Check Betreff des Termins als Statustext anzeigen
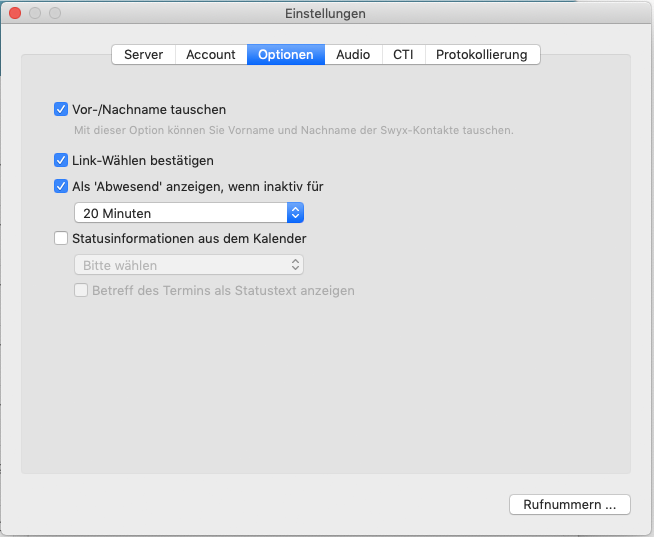Image resolution: width=654 pixels, height=537 pixels. point(81,291)
